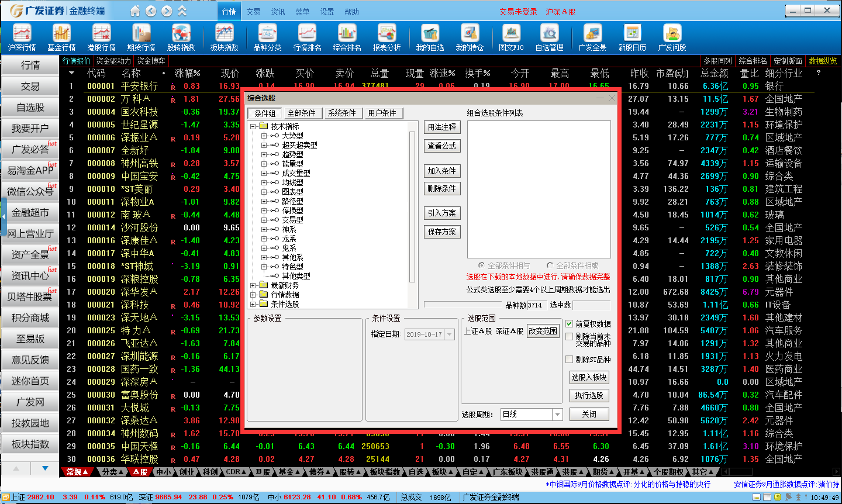Click the bottom horizontal scrollbar of quote table
The width and height of the screenshot is (842, 504).
[x=781, y=472]
